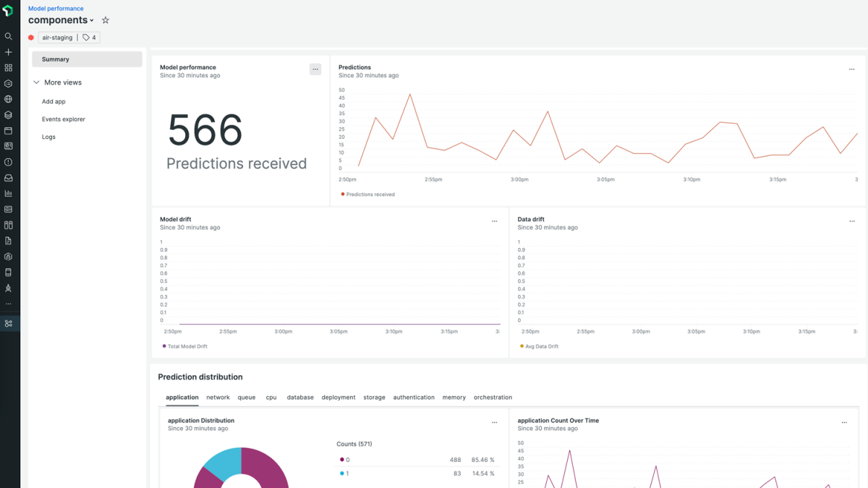This screenshot has width=868, height=488.
Task: Click the Avg Data Drift legend swatch
Action: 522,346
